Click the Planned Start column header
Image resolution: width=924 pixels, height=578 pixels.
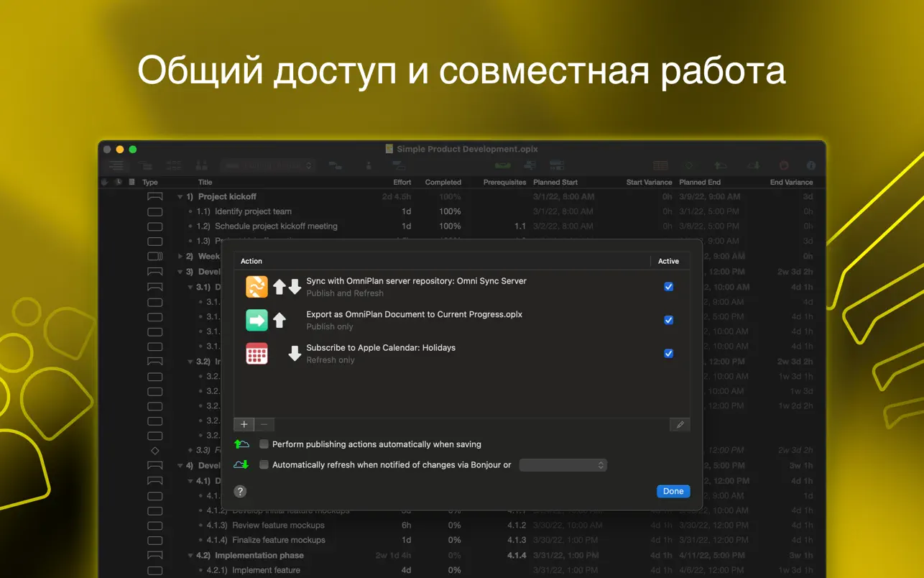[x=555, y=183]
